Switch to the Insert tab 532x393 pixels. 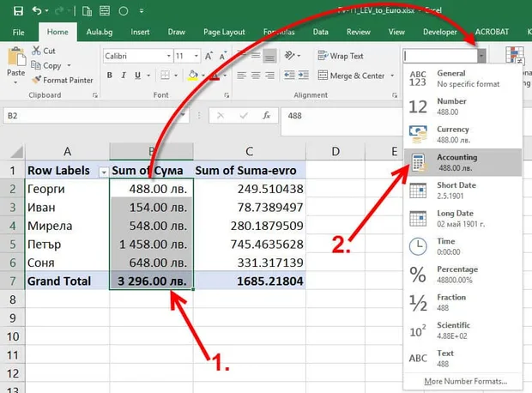pos(140,32)
